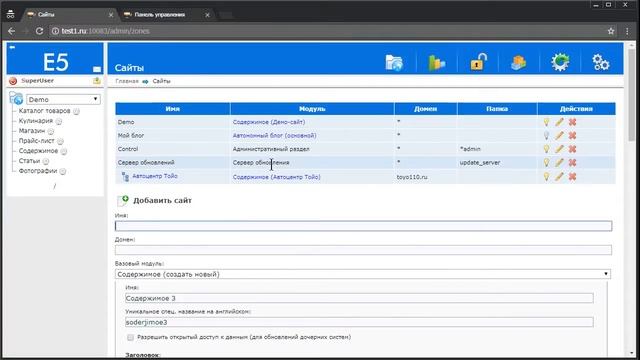
Task: Open the gear with green arrow update icon
Action: 560,62
